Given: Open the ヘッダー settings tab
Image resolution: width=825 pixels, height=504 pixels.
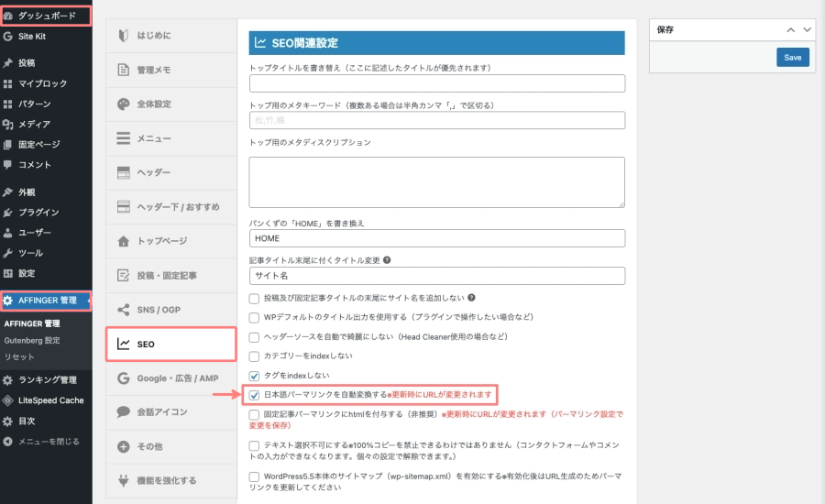Looking at the screenshot, I should point(171,172).
